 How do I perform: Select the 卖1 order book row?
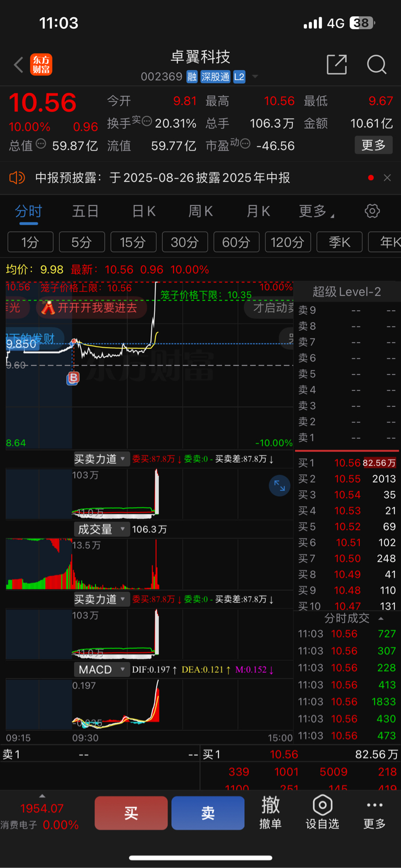pos(347,438)
